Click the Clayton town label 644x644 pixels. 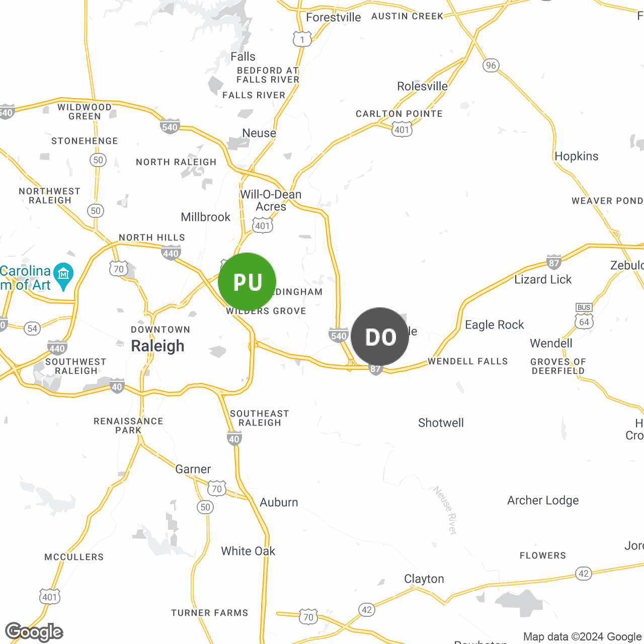424,579
